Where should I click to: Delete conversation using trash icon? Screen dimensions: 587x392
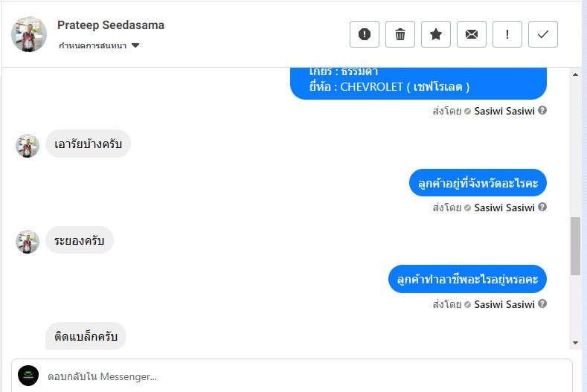click(x=400, y=34)
